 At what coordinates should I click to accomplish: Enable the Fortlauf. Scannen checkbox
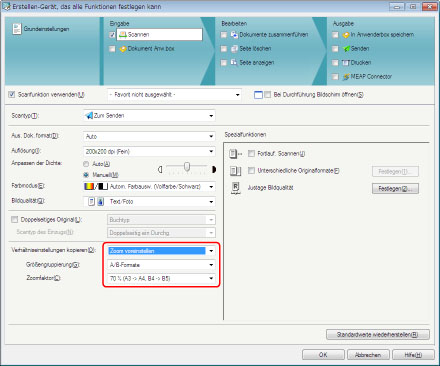click(251, 153)
